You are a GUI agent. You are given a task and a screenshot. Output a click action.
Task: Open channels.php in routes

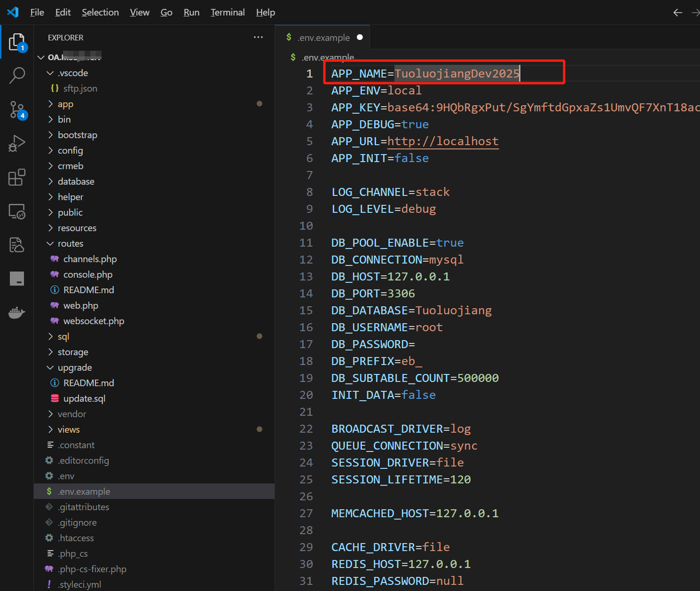pos(154,259)
